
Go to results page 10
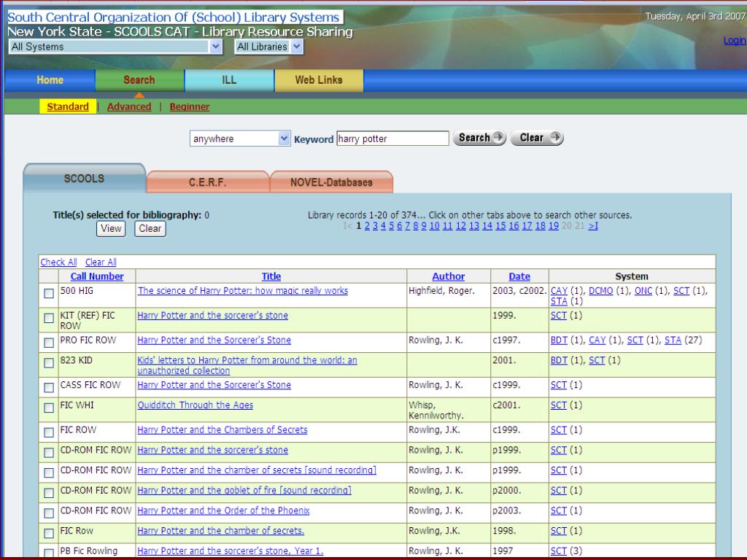[435, 226]
